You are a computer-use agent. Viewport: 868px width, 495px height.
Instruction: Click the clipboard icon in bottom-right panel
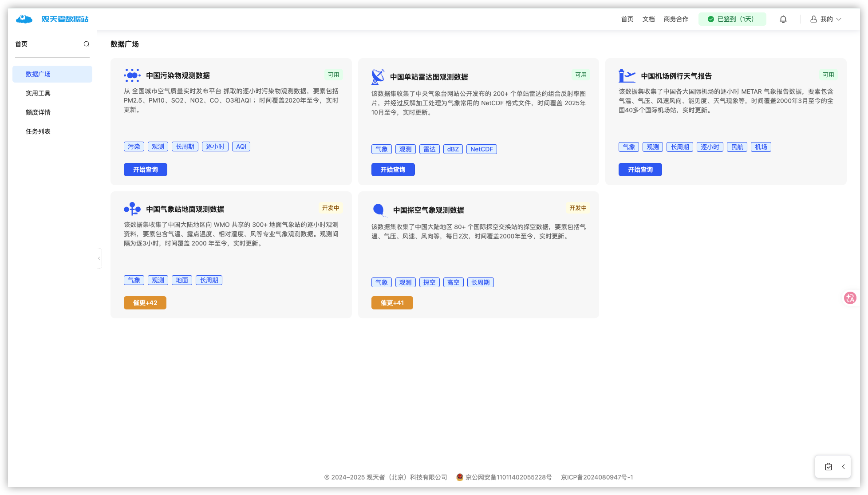(828, 467)
